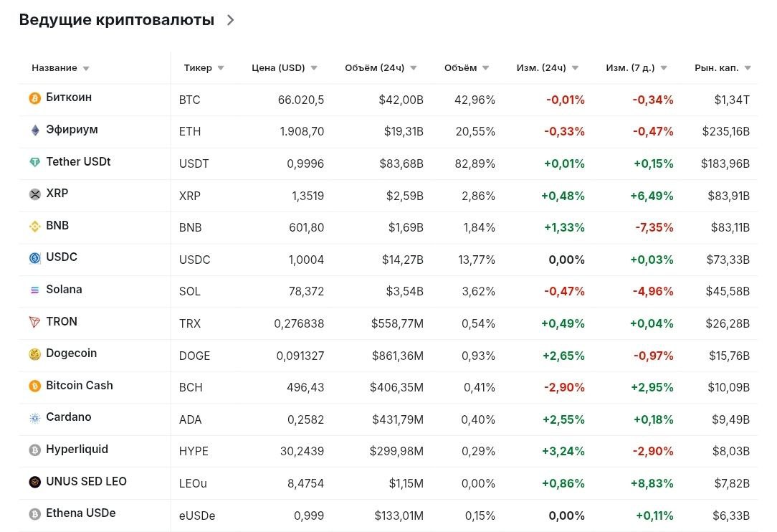This screenshot has width=777, height=532.
Task: Open Ведущие криптовалюты section via chevron
Action: click(230, 20)
